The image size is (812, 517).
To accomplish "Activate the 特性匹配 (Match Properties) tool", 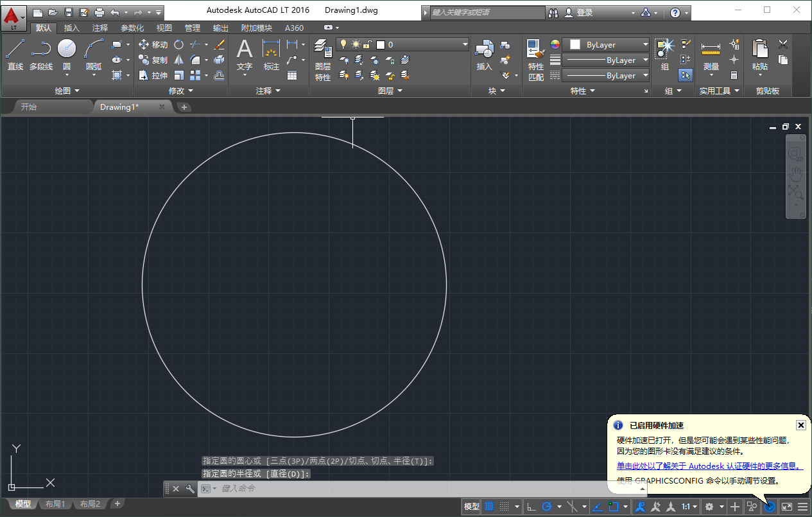I will pyautogui.click(x=535, y=58).
